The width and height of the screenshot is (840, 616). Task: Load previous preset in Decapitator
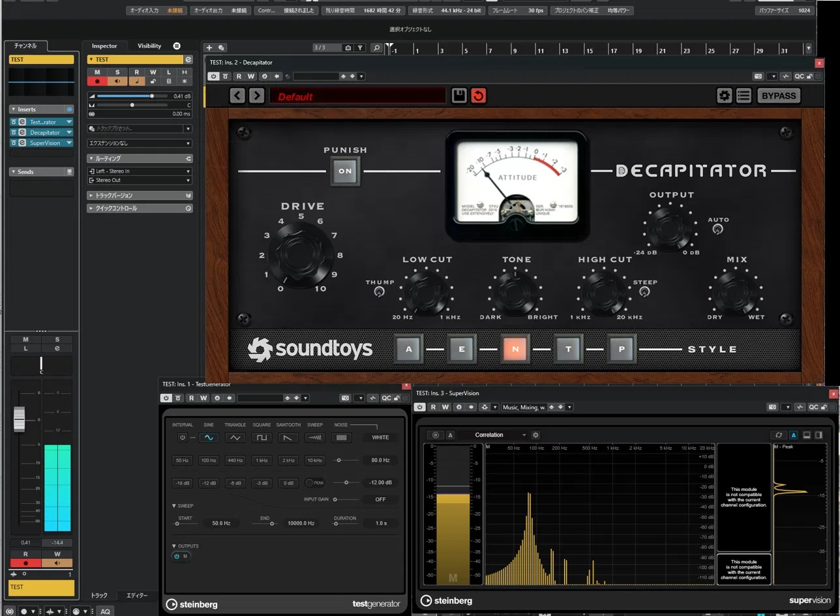(x=237, y=96)
